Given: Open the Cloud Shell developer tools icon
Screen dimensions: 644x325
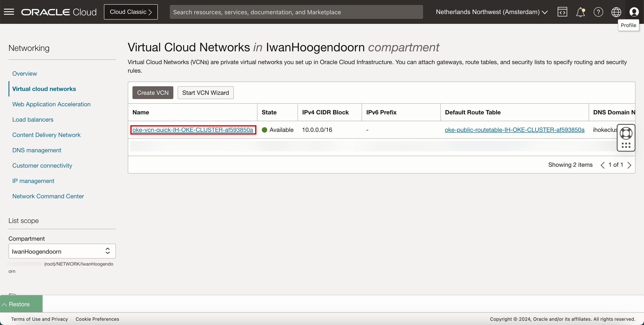Looking at the screenshot, I should click(562, 12).
